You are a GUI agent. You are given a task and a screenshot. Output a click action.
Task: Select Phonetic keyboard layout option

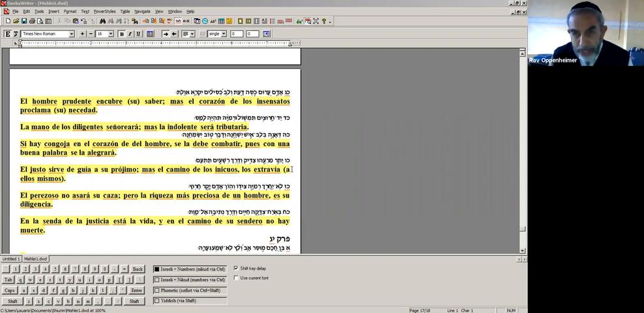point(190,290)
